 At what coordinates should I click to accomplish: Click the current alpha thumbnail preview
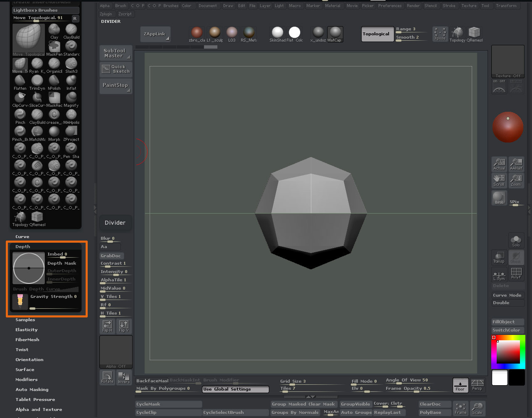tap(116, 352)
